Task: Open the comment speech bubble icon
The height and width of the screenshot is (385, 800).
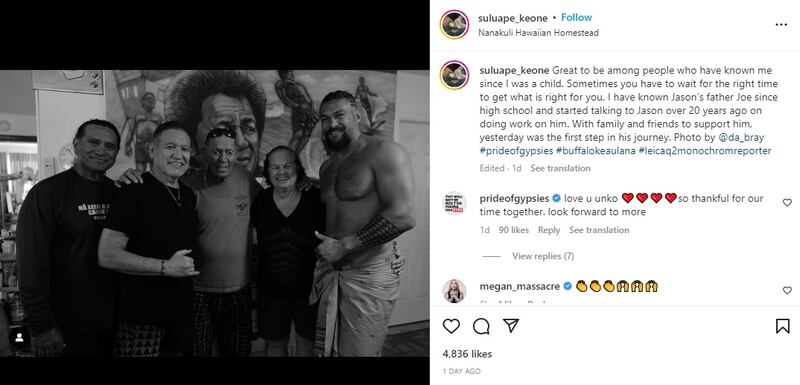Action: click(x=481, y=326)
